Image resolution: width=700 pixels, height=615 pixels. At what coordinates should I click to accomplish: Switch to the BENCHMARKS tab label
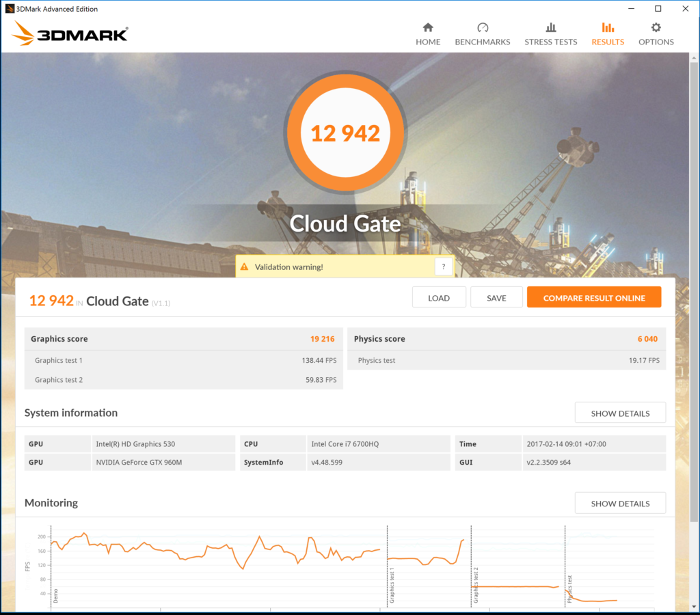(483, 42)
